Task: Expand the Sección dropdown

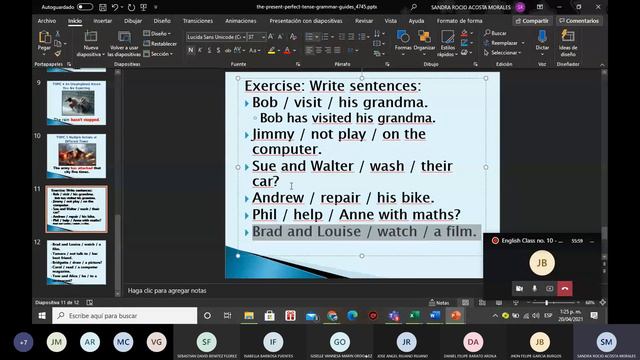Action: [x=158, y=53]
